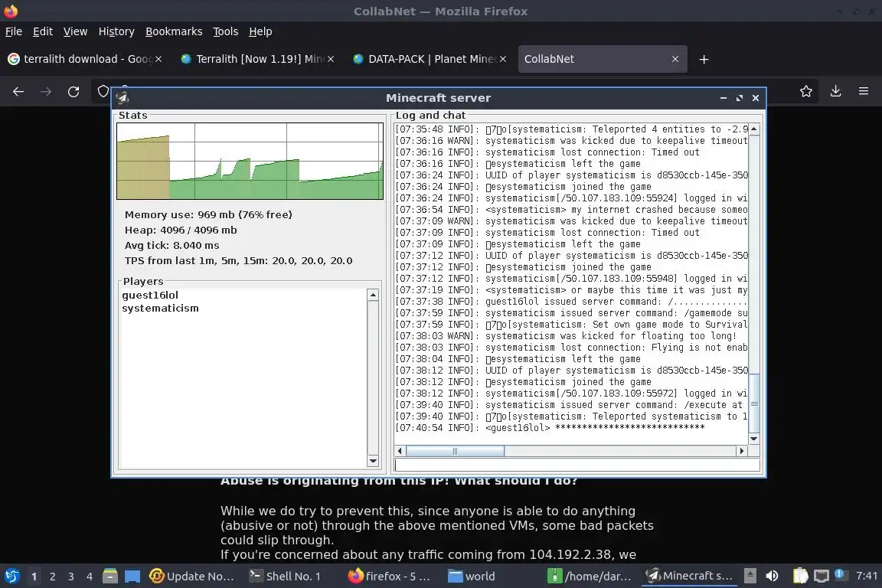This screenshot has height=588, width=882.
Task: Click the Minecraft server taskbar entry
Action: coord(690,577)
